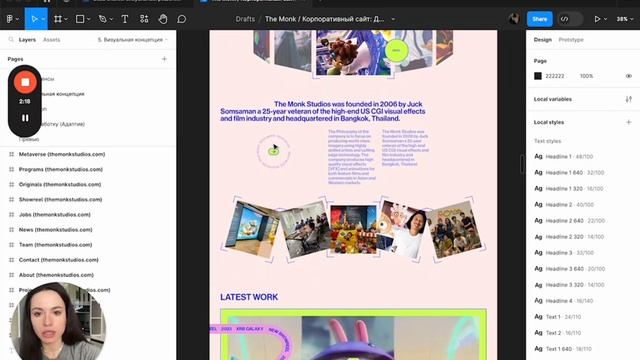Select the Text tool
640x360 pixels.
124,19
